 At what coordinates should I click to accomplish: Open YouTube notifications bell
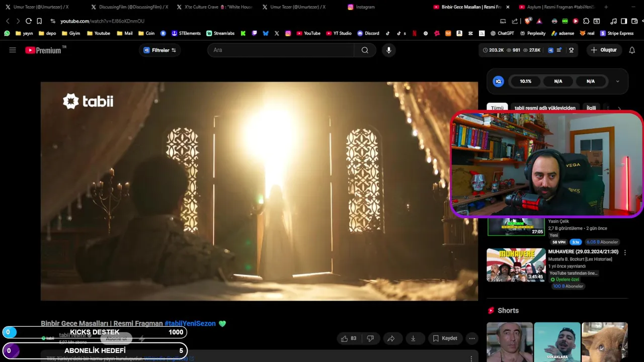632,50
